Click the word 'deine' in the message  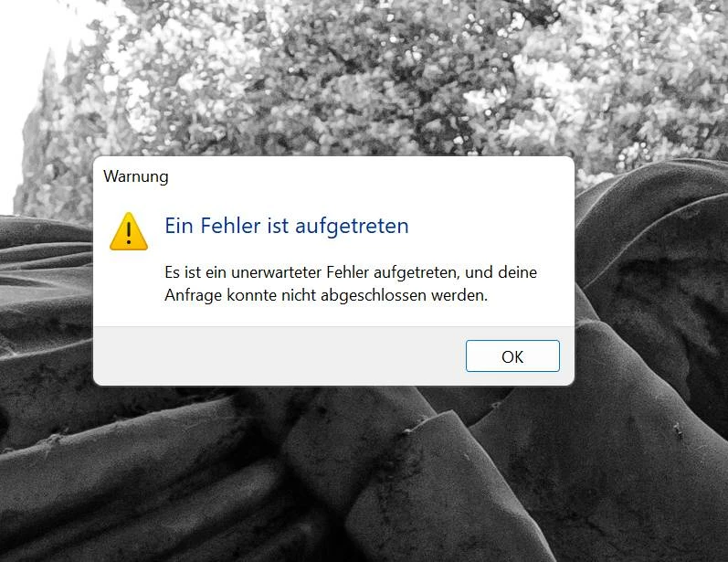(517, 272)
